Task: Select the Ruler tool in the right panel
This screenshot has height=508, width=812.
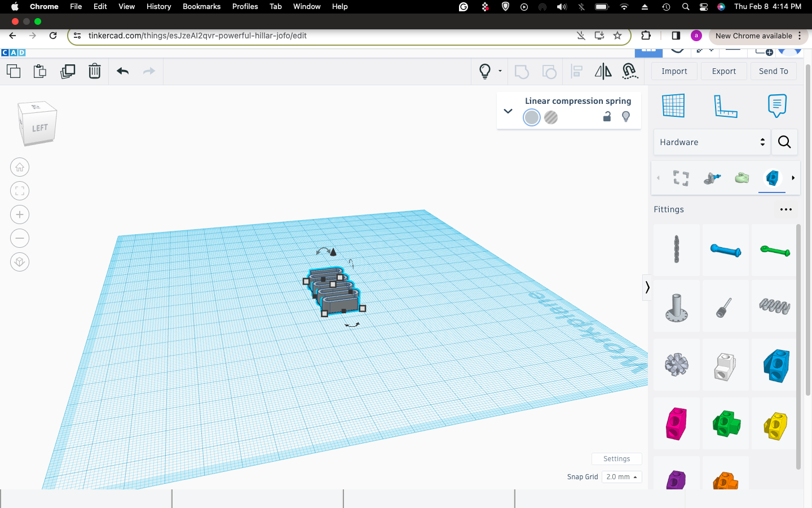Action: (x=726, y=106)
